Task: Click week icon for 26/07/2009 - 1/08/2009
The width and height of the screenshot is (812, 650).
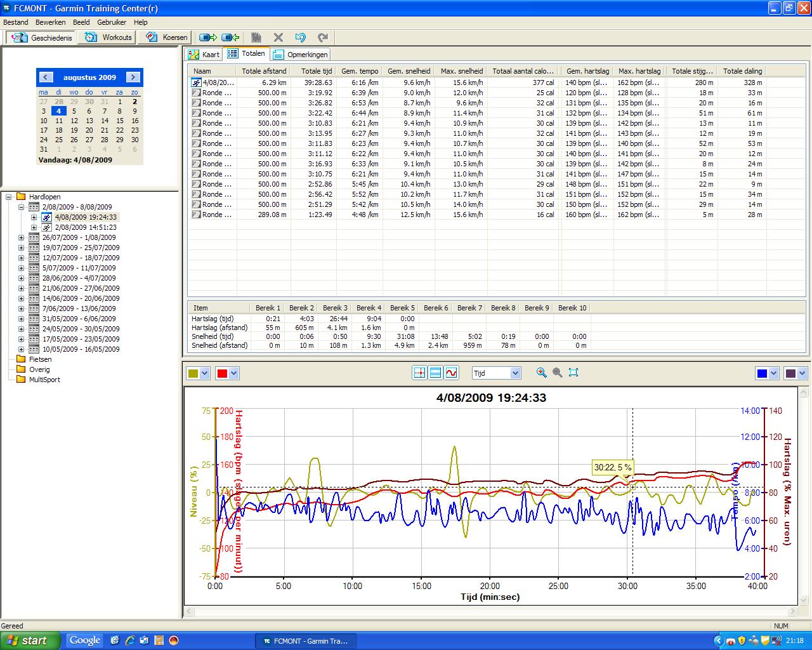Action: tap(34, 237)
